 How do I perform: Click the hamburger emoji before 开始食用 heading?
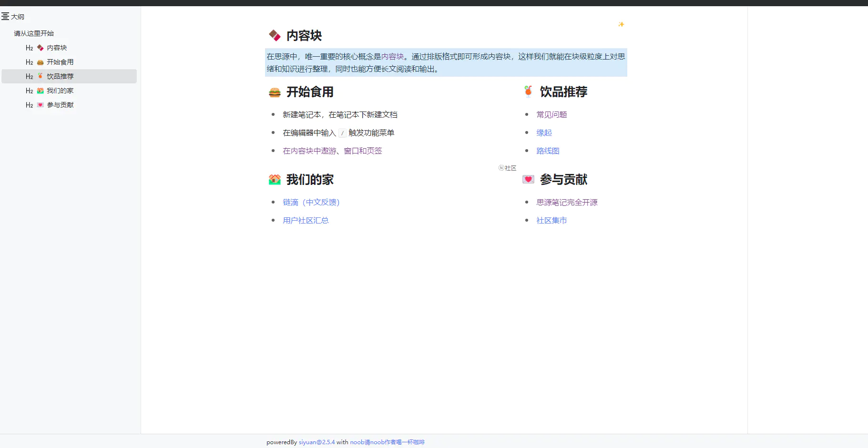click(x=275, y=92)
